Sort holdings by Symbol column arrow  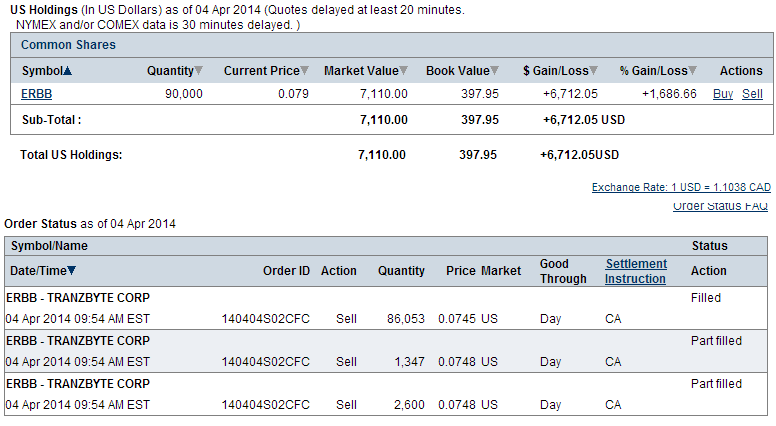pos(67,71)
